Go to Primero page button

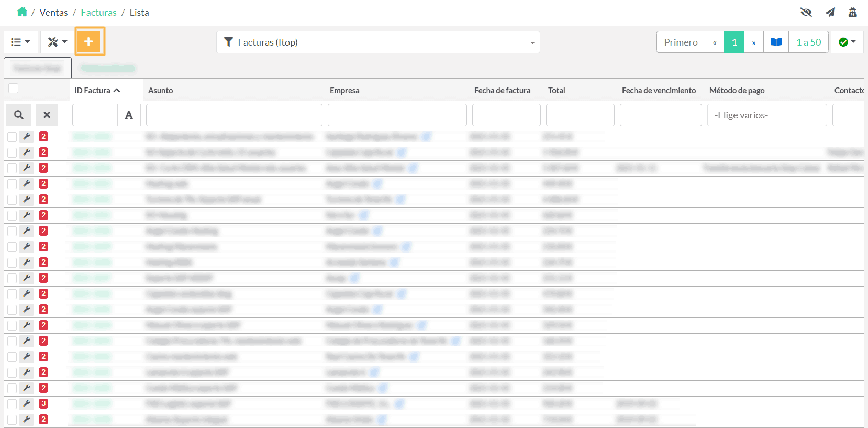coord(681,42)
